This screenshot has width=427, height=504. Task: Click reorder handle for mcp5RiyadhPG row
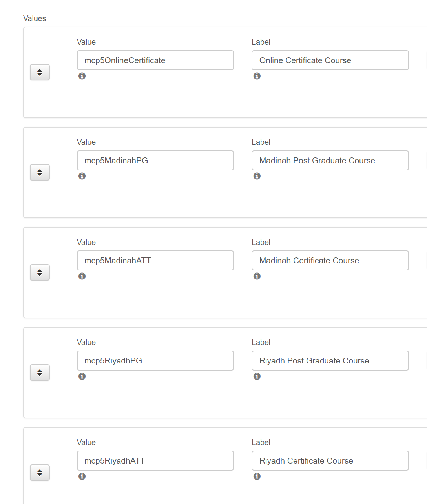pyautogui.click(x=40, y=373)
